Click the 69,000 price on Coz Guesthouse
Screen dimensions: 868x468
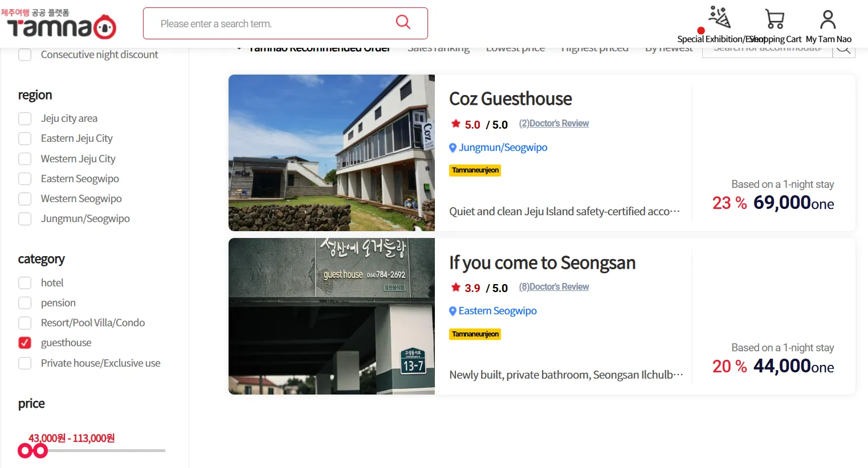click(793, 203)
